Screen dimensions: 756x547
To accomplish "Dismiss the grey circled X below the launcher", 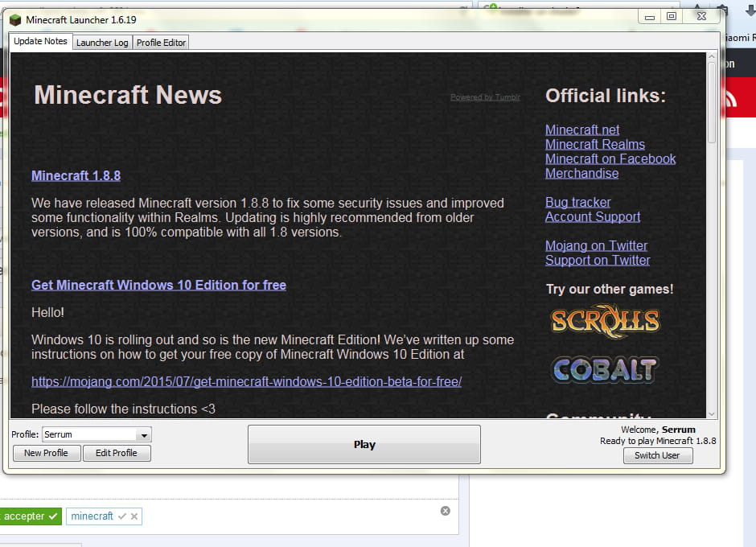I will tap(446, 511).
